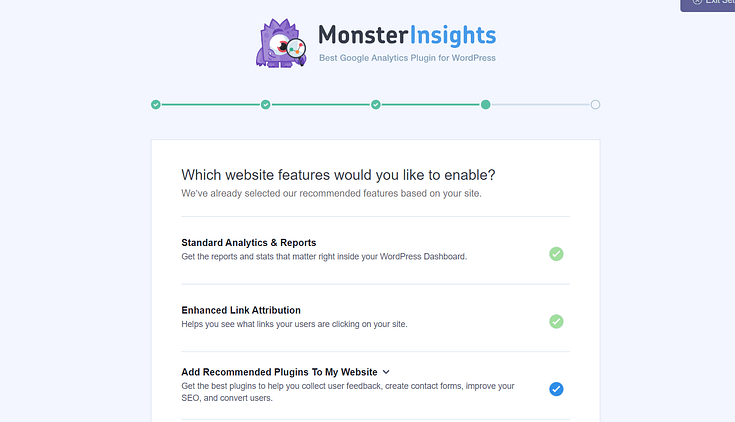Click the Standard Analytics & Reports heading
This screenshot has width=735, height=422.
pos(248,243)
